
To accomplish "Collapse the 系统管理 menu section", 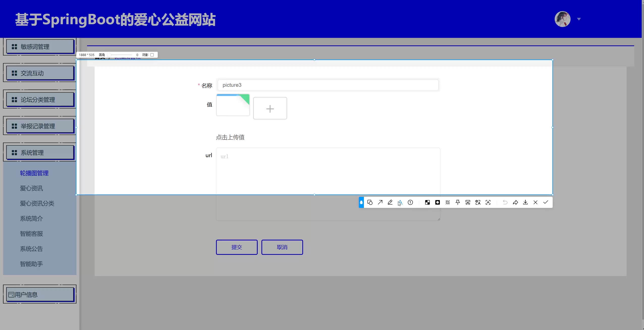I will 40,152.
